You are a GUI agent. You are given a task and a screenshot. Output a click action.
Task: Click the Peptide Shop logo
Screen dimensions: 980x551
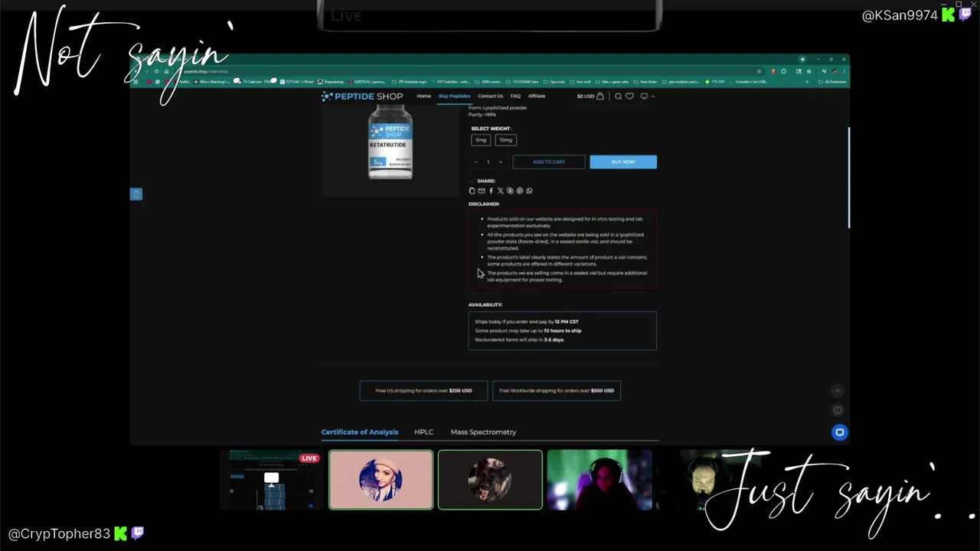coord(362,96)
